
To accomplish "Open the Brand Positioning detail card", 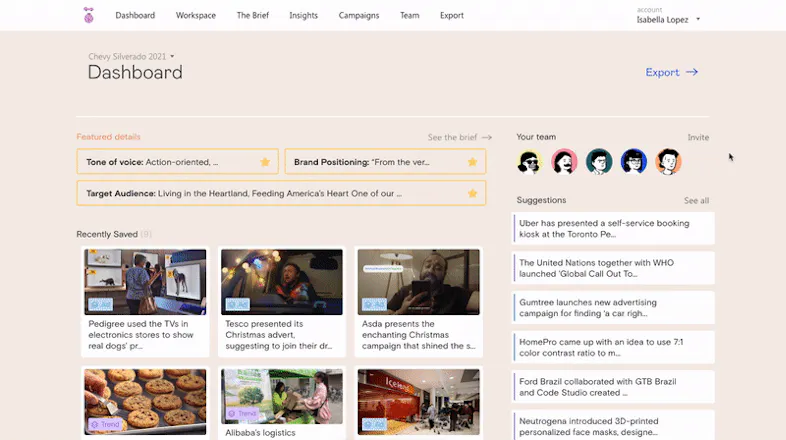I will tap(385, 162).
